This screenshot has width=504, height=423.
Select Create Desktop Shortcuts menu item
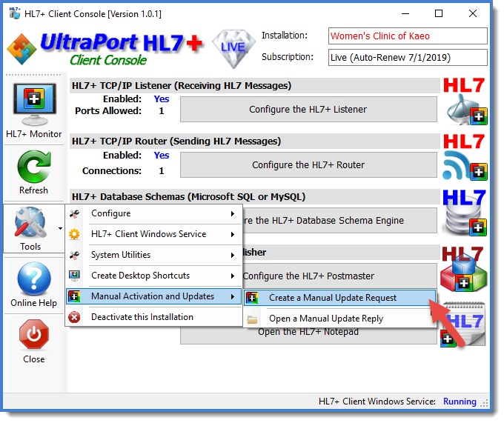(154, 276)
